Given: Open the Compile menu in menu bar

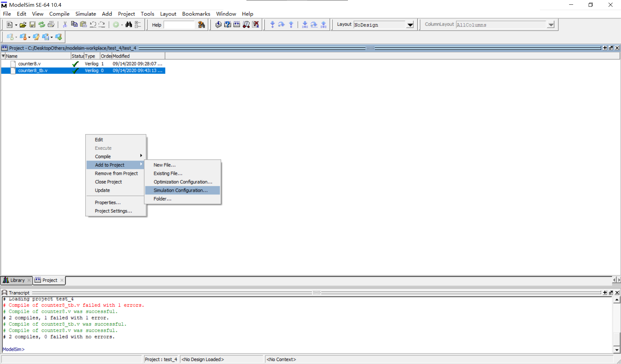Looking at the screenshot, I should click(x=59, y=14).
